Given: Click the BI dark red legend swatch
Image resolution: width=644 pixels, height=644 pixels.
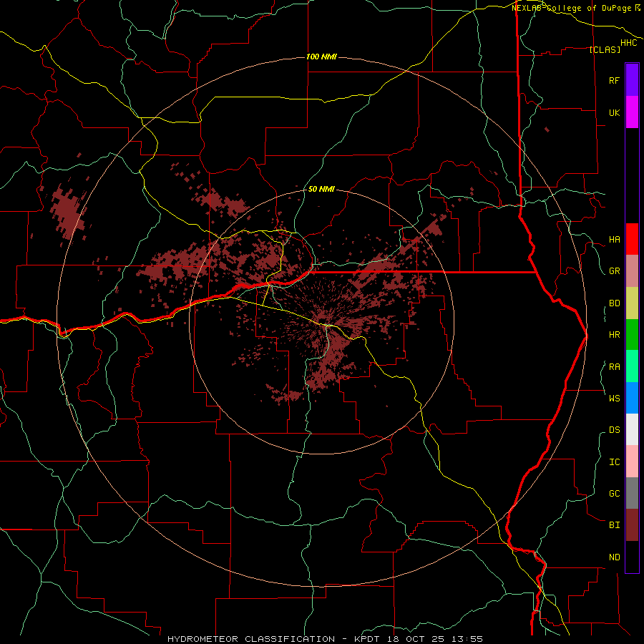Looking at the screenshot, I should tap(632, 525).
